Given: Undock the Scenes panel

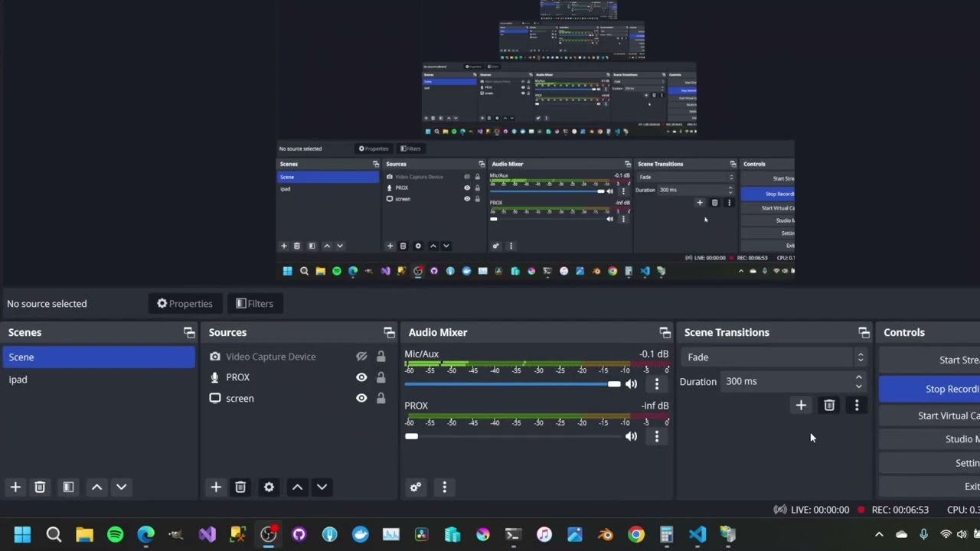Looking at the screenshot, I should (x=189, y=332).
